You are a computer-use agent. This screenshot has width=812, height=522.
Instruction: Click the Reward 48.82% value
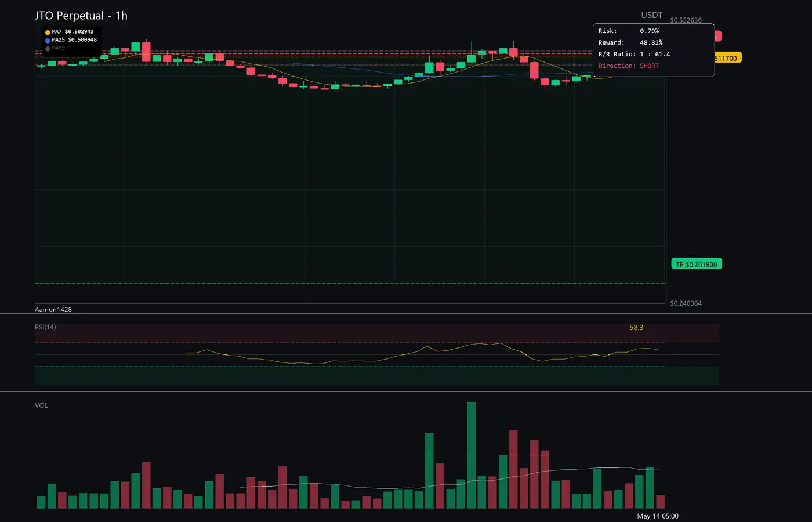click(x=651, y=42)
